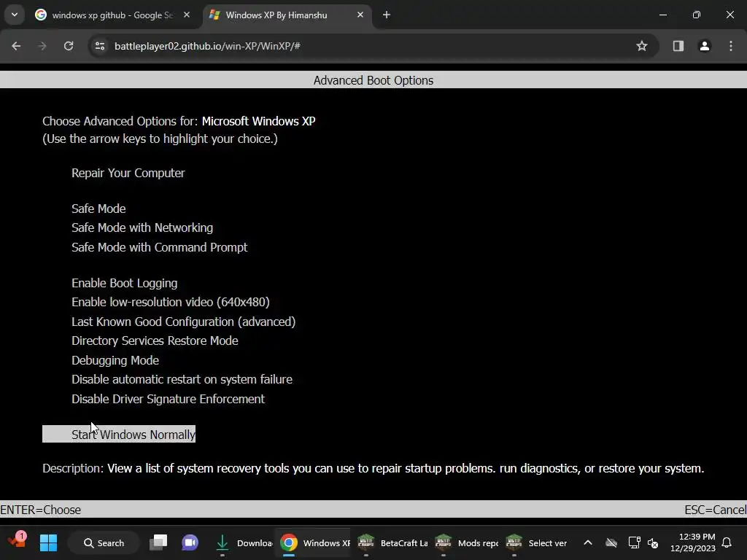Choose Debugging Mode option
This screenshot has height=560, width=747.
click(115, 360)
